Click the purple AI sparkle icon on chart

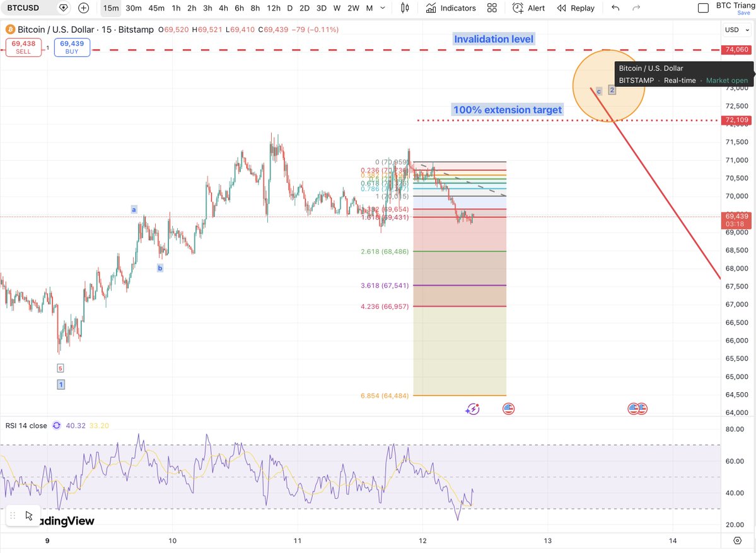click(472, 409)
